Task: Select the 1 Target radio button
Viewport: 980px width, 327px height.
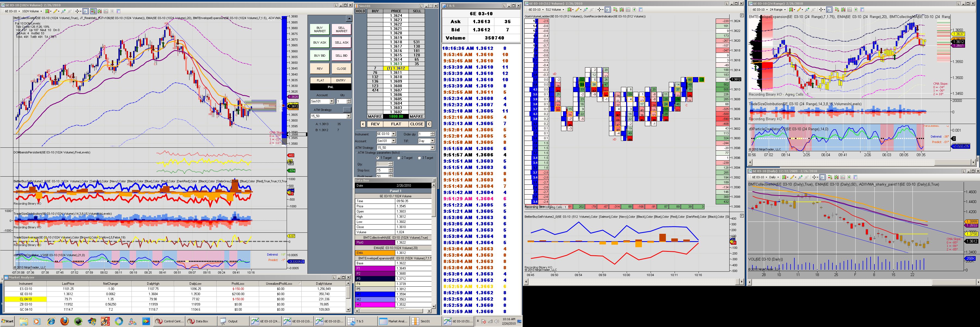Action: point(378,158)
